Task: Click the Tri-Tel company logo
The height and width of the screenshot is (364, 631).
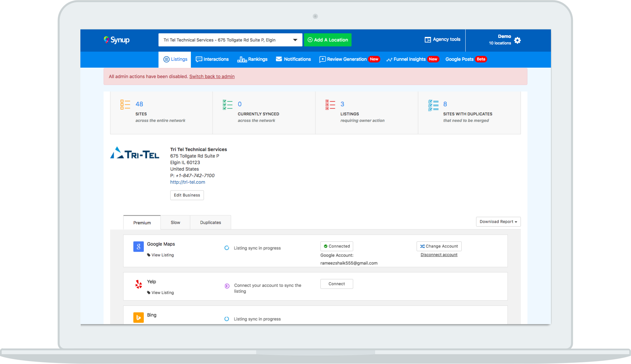Action: [135, 153]
